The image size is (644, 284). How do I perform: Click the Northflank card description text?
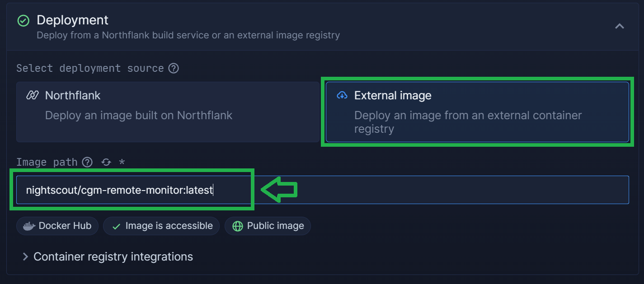(139, 115)
